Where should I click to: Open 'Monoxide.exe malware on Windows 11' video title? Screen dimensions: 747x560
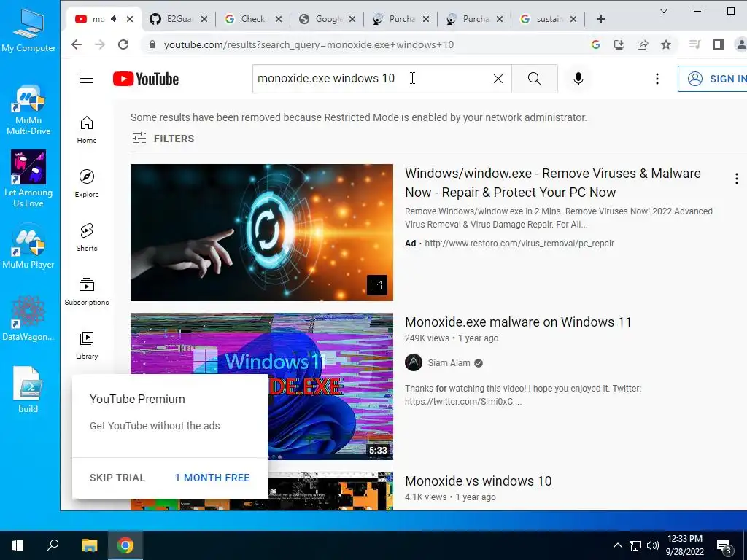[x=518, y=322]
